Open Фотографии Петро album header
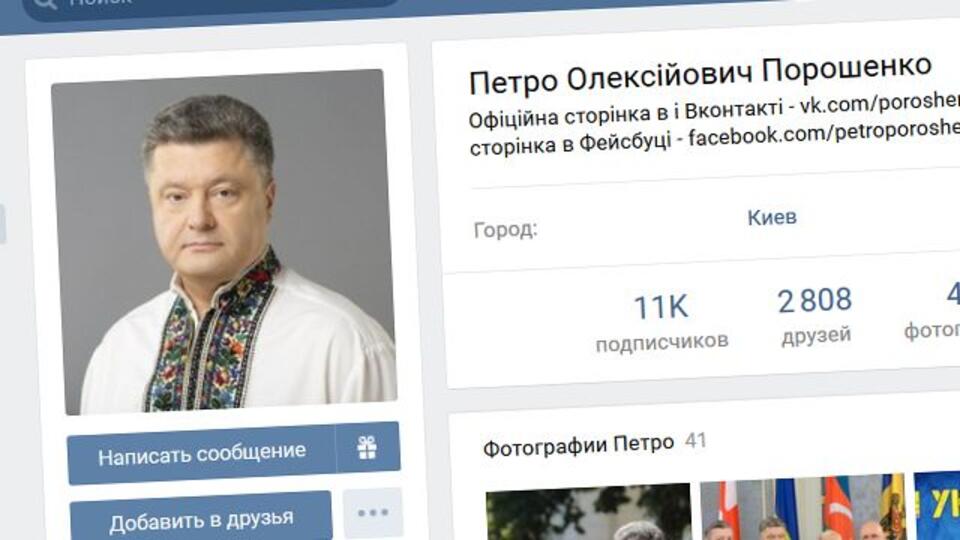The height and width of the screenshot is (540, 960). pyautogui.click(x=578, y=445)
